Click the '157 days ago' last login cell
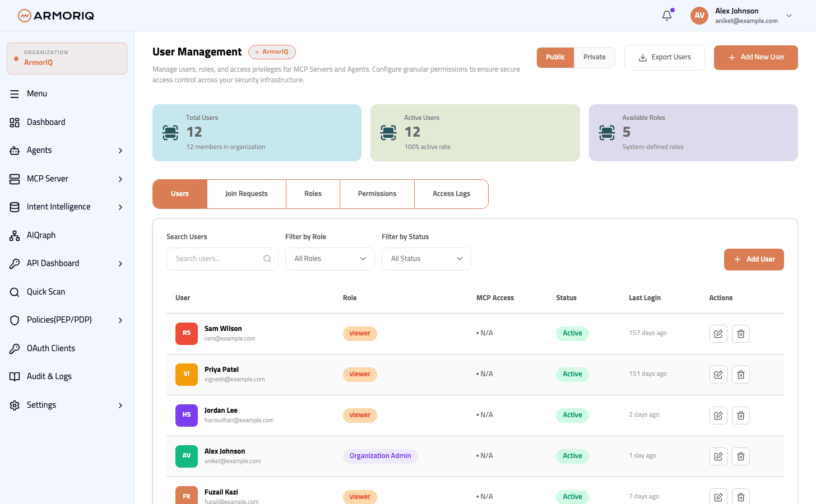The height and width of the screenshot is (504, 816). pyautogui.click(x=648, y=333)
